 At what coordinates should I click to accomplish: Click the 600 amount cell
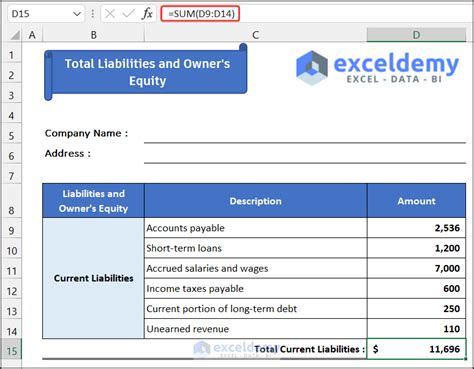[416, 288]
